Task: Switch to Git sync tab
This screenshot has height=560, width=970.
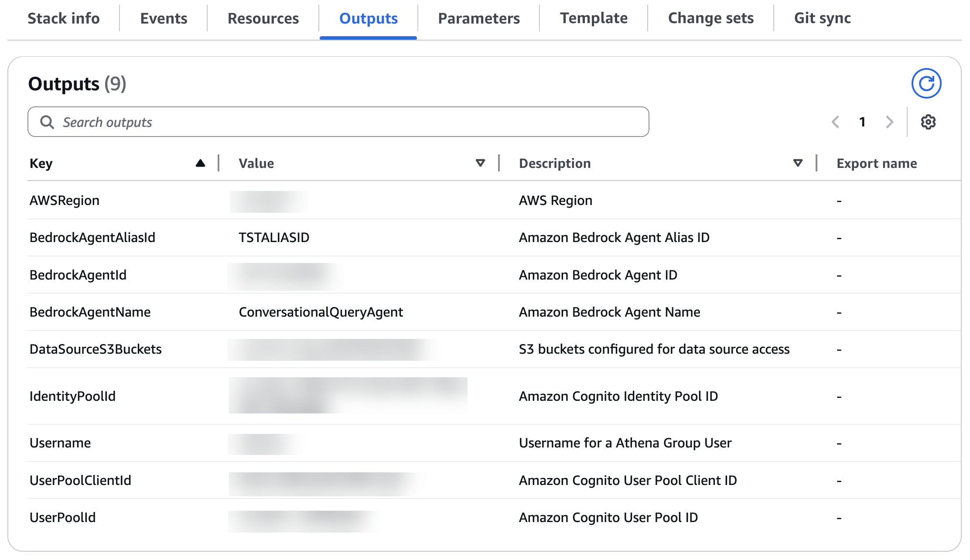Action: (x=822, y=18)
